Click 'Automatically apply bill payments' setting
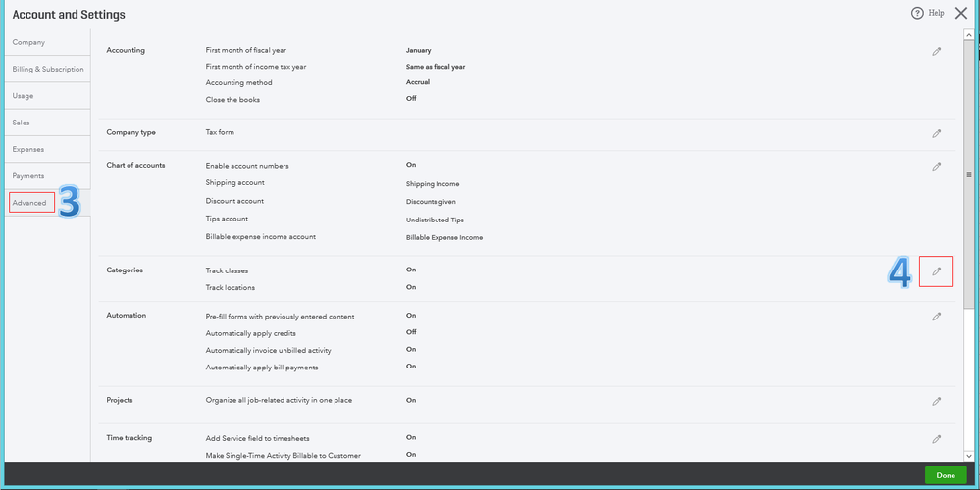 tap(262, 367)
